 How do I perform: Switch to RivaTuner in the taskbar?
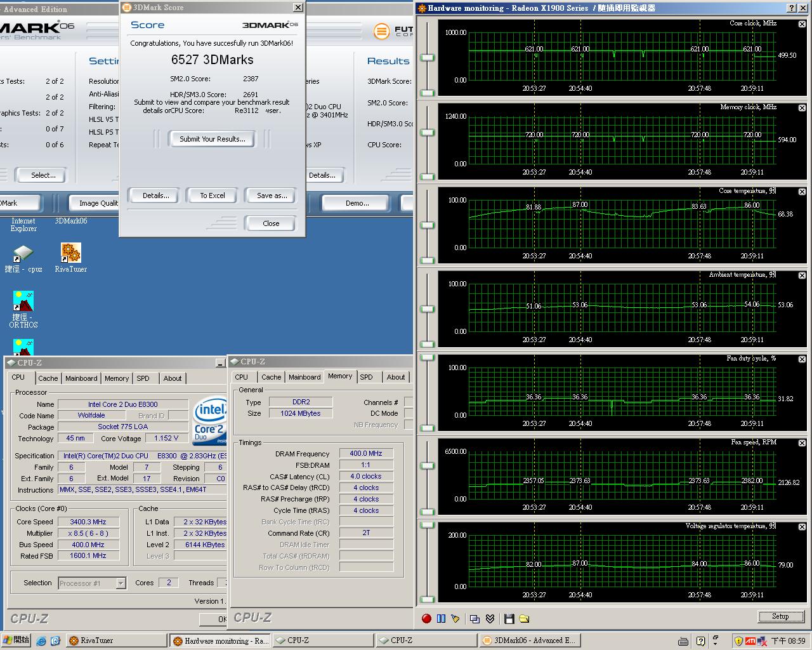[x=116, y=640]
